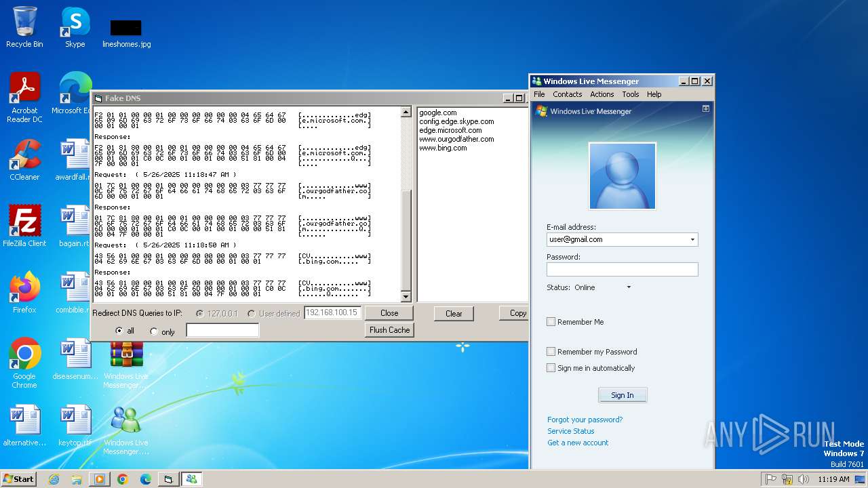868x488 pixels.
Task: Open the Contacts menu in Messenger
Action: pyautogui.click(x=567, y=94)
